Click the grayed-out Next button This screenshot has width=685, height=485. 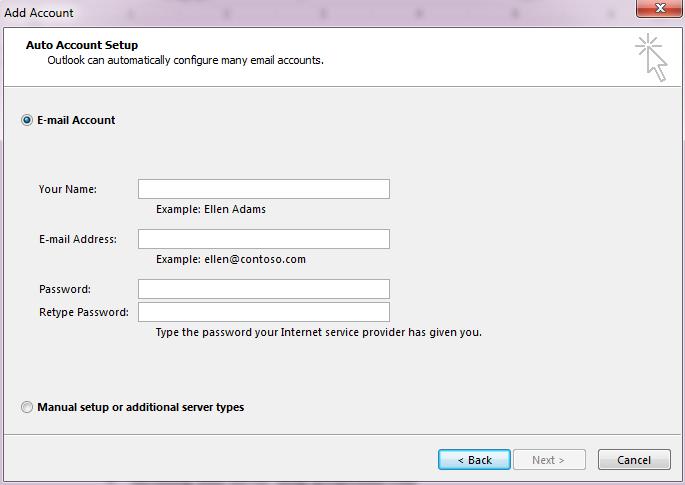(549, 460)
